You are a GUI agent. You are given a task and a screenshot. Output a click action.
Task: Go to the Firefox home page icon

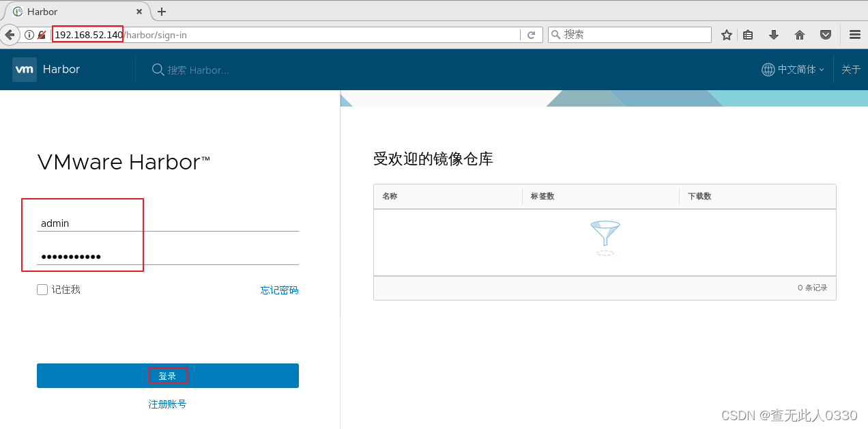tap(800, 35)
